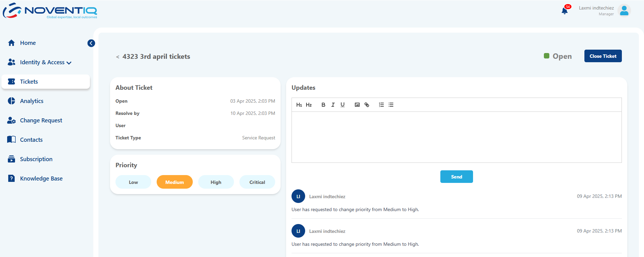Set ticket priority to Critical
644x257 pixels.
257,182
